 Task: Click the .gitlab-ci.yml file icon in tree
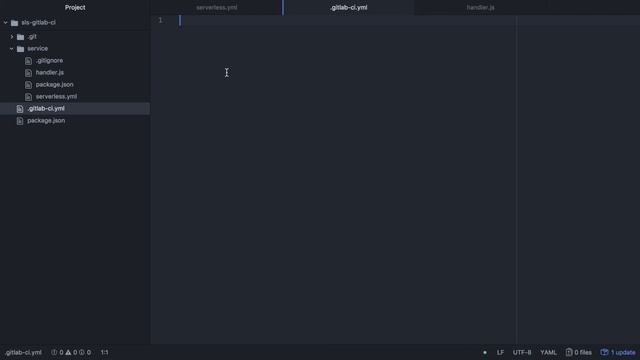coord(20,109)
